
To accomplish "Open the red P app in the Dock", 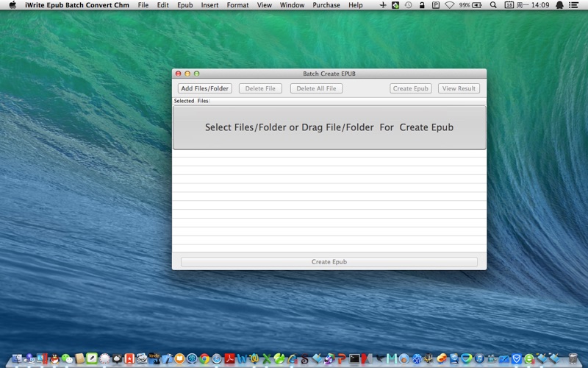I will pyautogui.click(x=342, y=358).
